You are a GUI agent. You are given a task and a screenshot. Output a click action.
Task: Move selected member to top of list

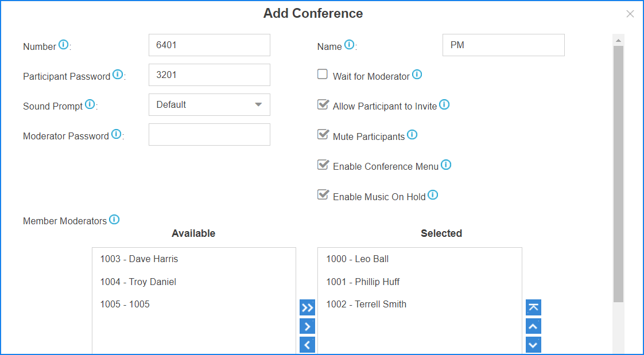pyautogui.click(x=533, y=307)
